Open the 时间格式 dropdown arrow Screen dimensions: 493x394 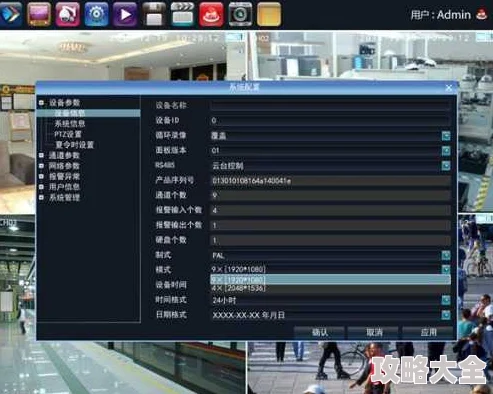coord(446,300)
